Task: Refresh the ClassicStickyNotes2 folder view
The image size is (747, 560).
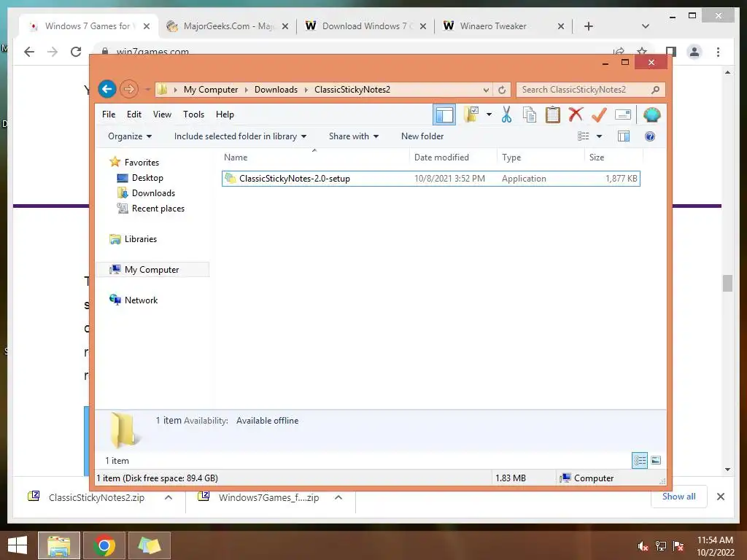Action: click(x=502, y=90)
